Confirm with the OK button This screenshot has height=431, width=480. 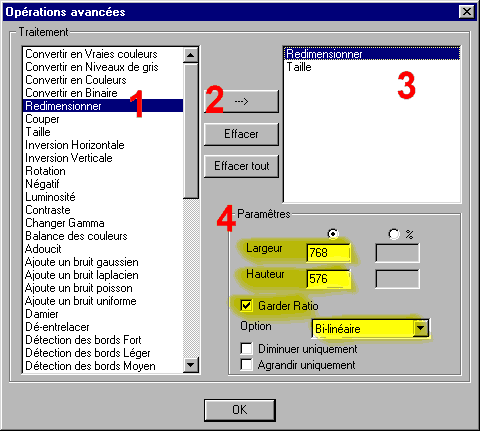click(240, 410)
